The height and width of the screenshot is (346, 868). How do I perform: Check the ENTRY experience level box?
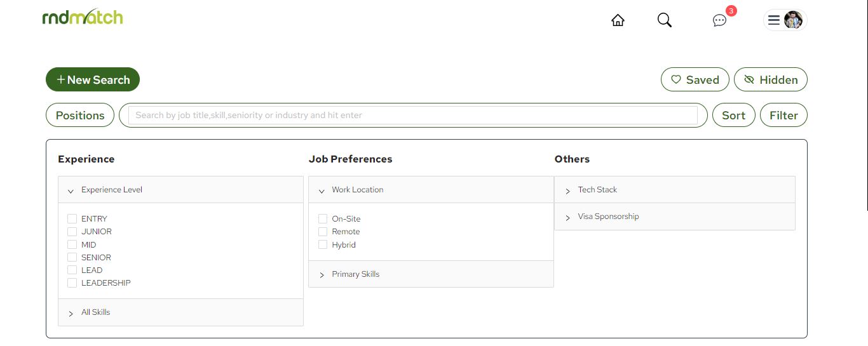point(72,219)
